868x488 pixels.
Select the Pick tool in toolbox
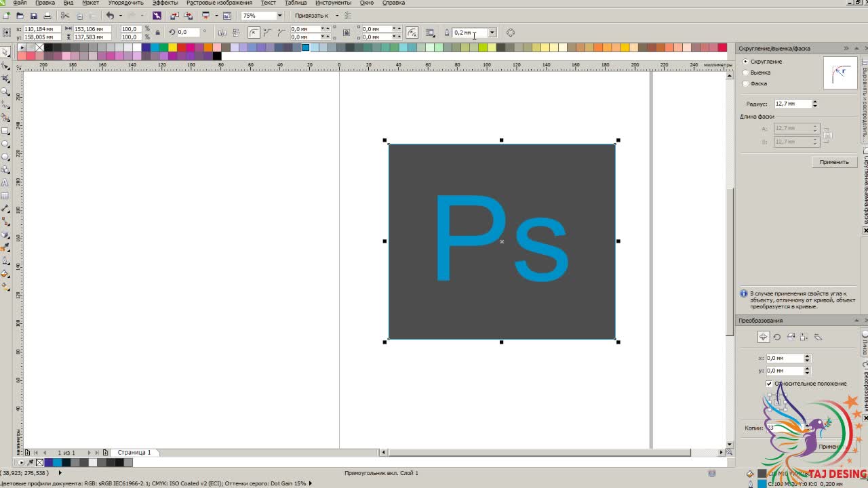pos(5,52)
